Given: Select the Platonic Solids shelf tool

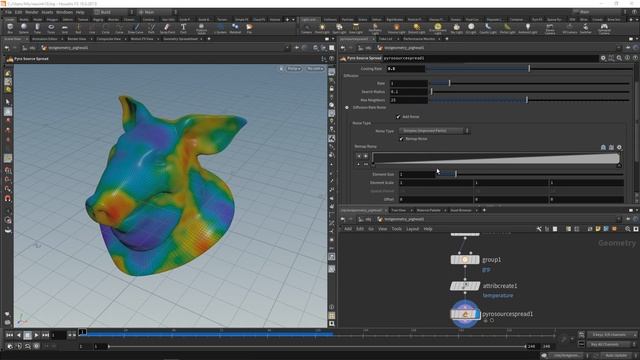Looking at the screenshot, I should point(201,29).
